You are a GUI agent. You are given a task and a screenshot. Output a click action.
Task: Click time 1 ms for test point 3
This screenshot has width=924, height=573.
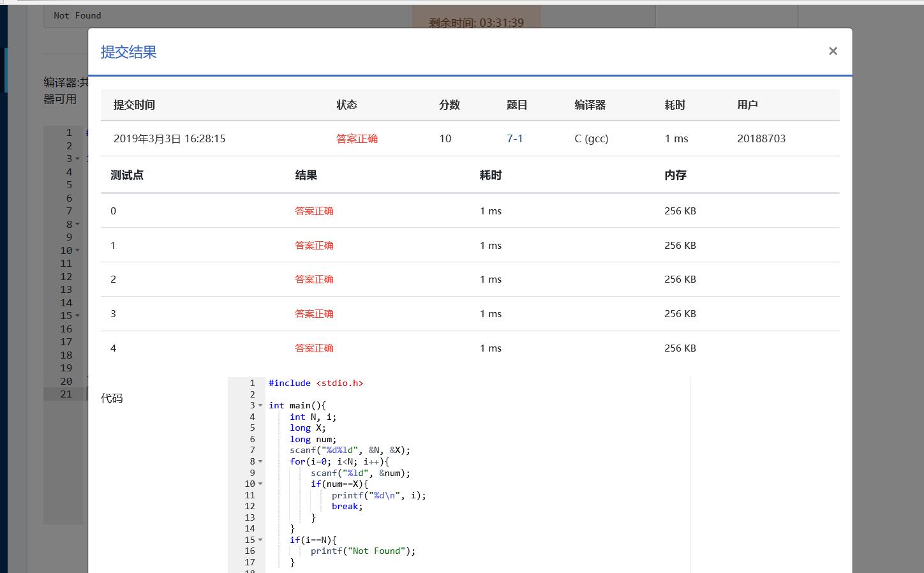click(x=491, y=313)
